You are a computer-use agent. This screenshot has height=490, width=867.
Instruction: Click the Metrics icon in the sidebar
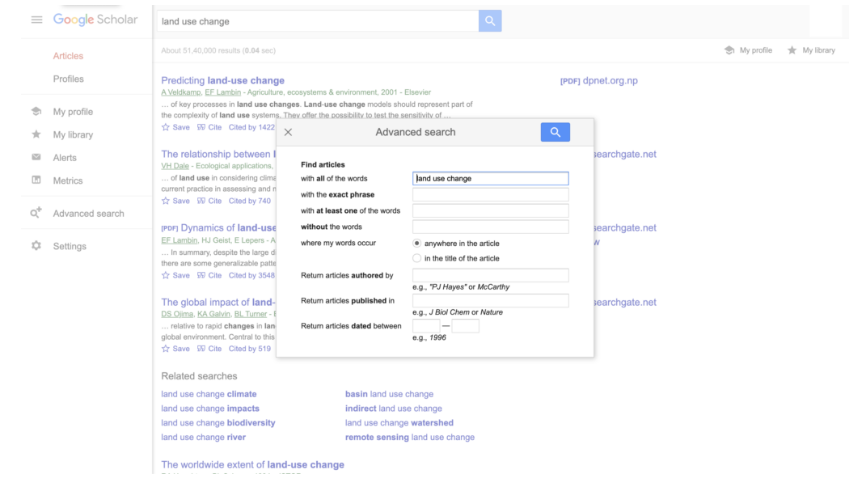pos(36,180)
